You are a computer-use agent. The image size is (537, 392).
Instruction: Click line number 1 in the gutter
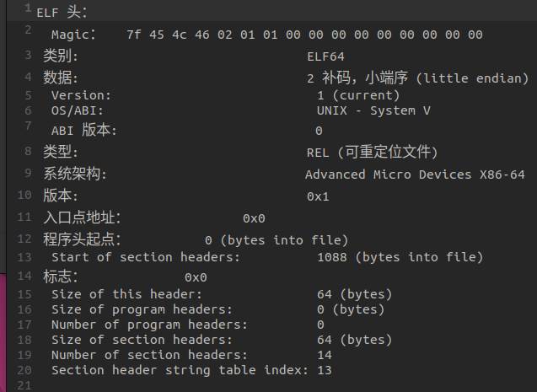(28, 8)
